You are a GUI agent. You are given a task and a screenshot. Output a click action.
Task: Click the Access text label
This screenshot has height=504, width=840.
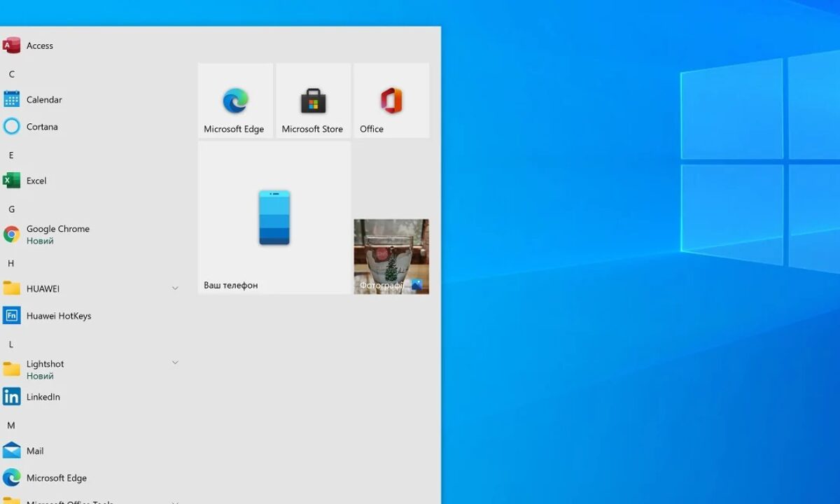tap(40, 45)
